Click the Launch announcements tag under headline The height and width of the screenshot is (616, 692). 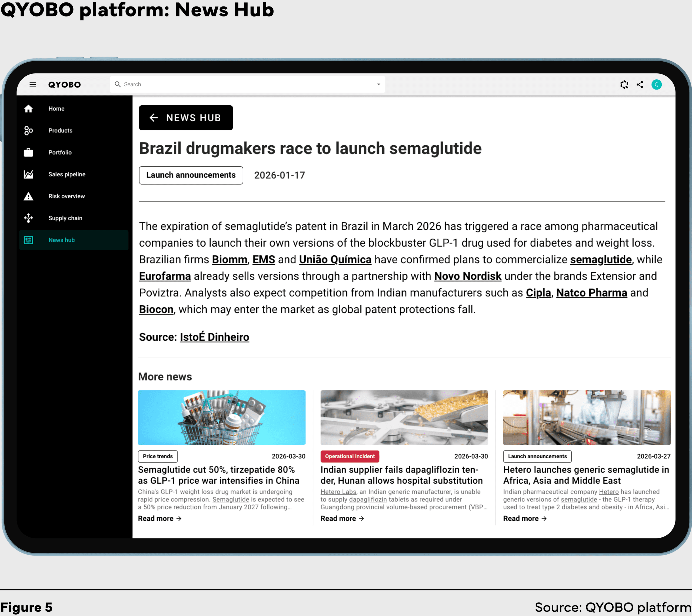pos(191,175)
